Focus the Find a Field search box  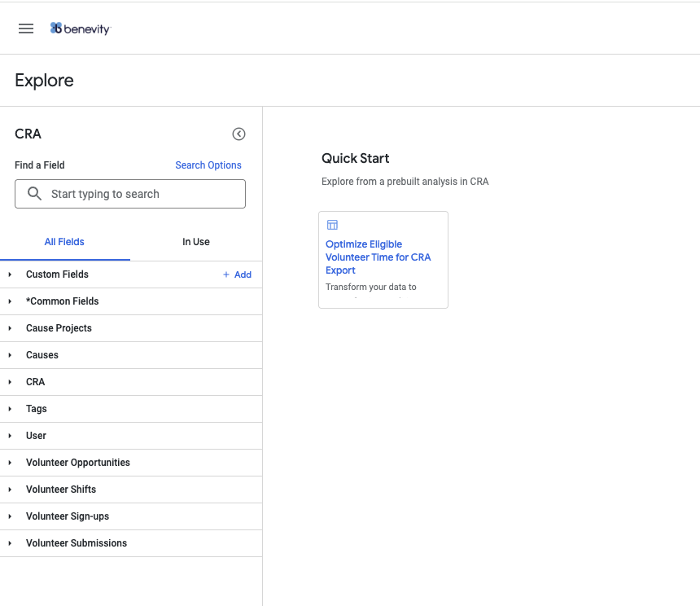click(130, 194)
